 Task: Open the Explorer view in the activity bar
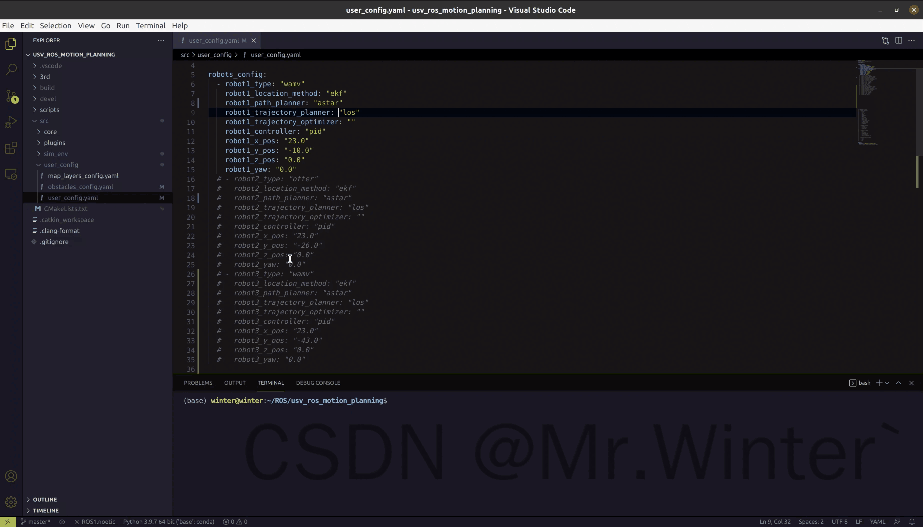(11, 44)
